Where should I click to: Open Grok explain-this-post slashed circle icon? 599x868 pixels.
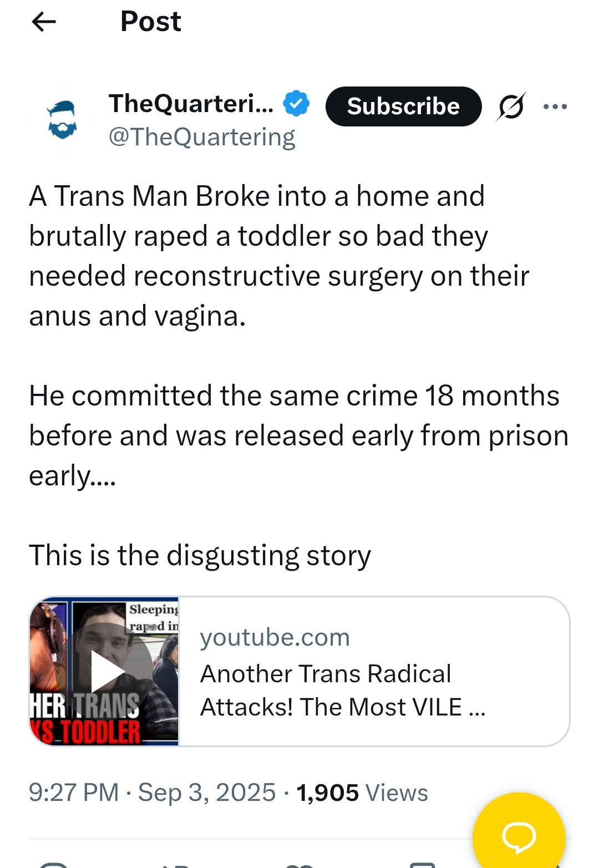pyautogui.click(x=511, y=106)
